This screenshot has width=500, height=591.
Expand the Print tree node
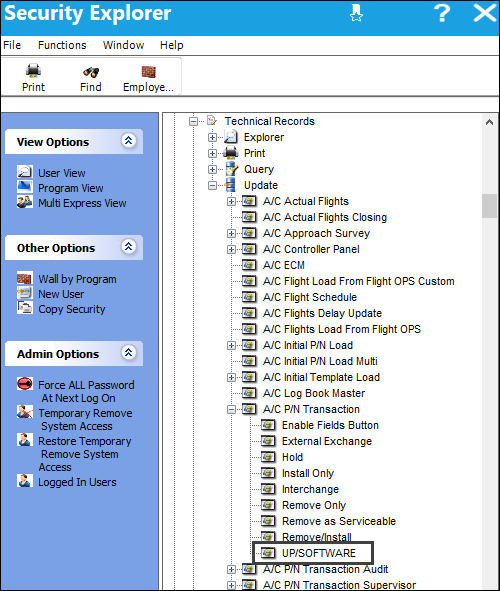coord(212,153)
